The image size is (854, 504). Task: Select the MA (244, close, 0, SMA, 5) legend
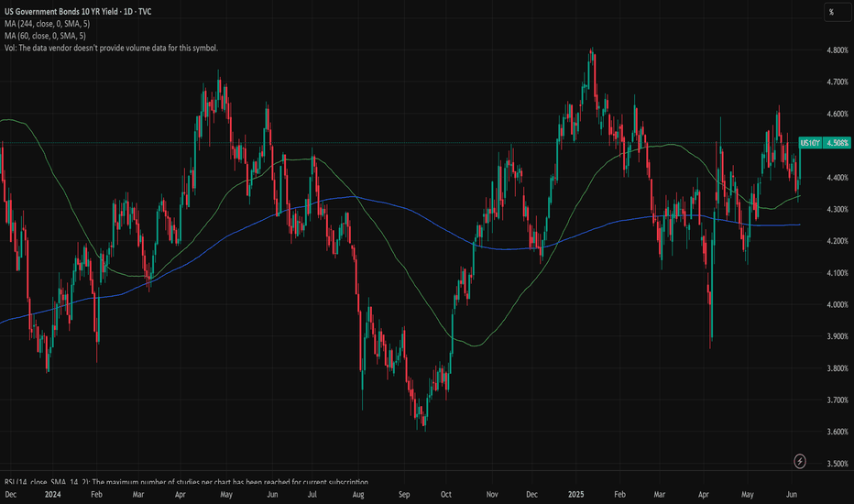47,24
